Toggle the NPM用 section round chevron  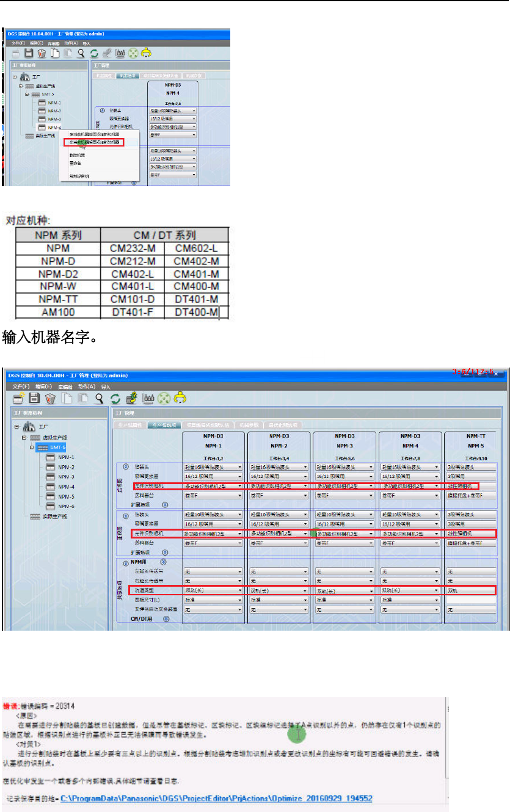click(x=163, y=562)
